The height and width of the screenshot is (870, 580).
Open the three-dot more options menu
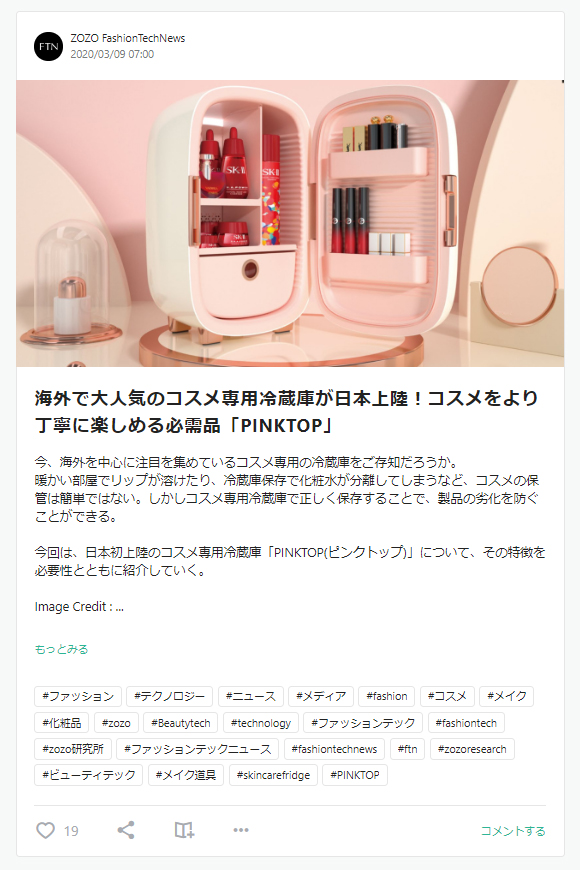tap(241, 830)
